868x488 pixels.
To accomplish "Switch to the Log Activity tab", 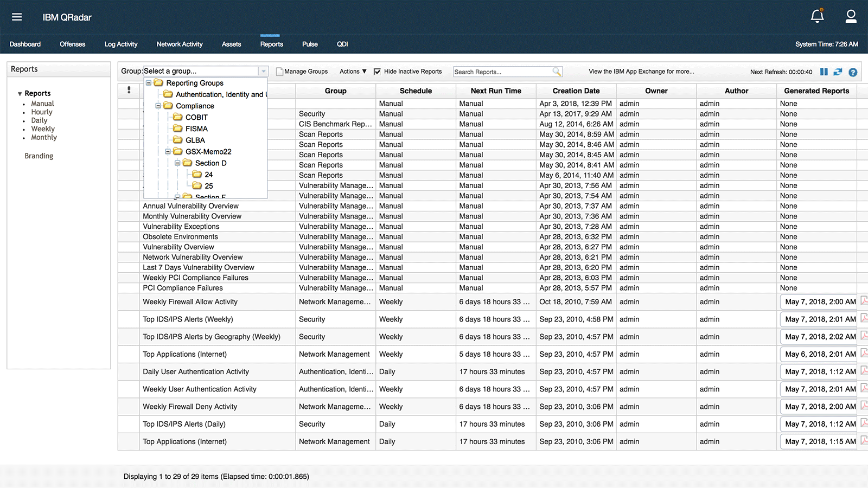I will coord(121,44).
